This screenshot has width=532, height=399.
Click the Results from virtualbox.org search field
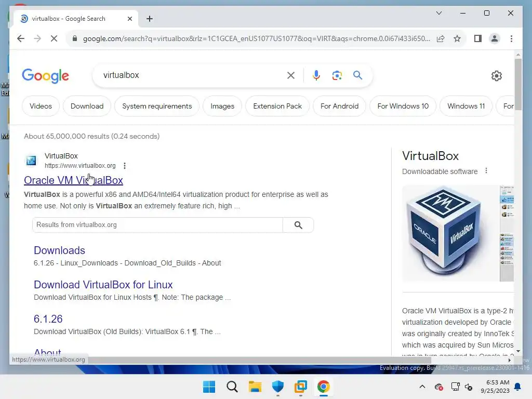pyautogui.click(x=157, y=225)
